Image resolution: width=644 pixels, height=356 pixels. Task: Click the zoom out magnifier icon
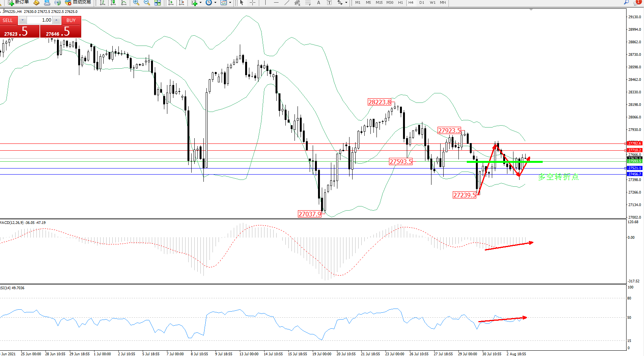coord(146,3)
